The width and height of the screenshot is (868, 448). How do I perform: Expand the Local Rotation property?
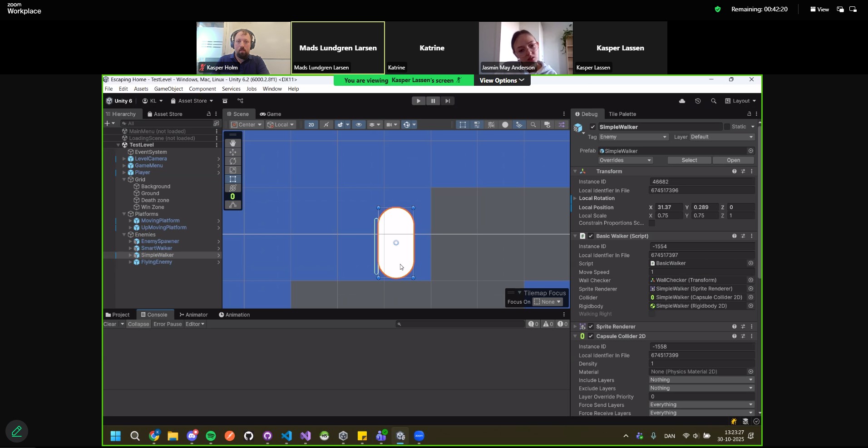pyautogui.click(x=575, y=198)
